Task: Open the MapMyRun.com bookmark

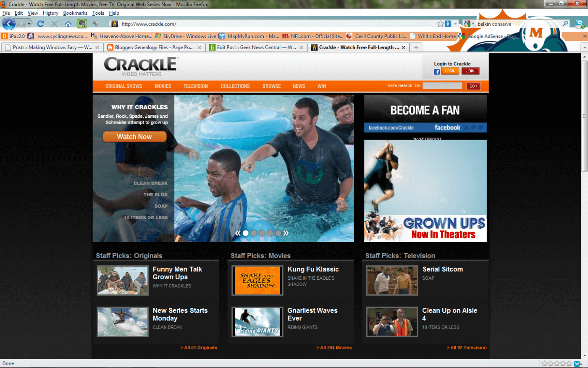Action: click(249, 36)
